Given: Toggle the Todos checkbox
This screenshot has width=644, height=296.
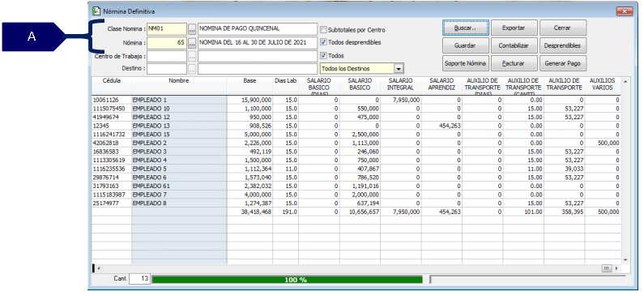Looking at the screenshot, I should point(324,55).
